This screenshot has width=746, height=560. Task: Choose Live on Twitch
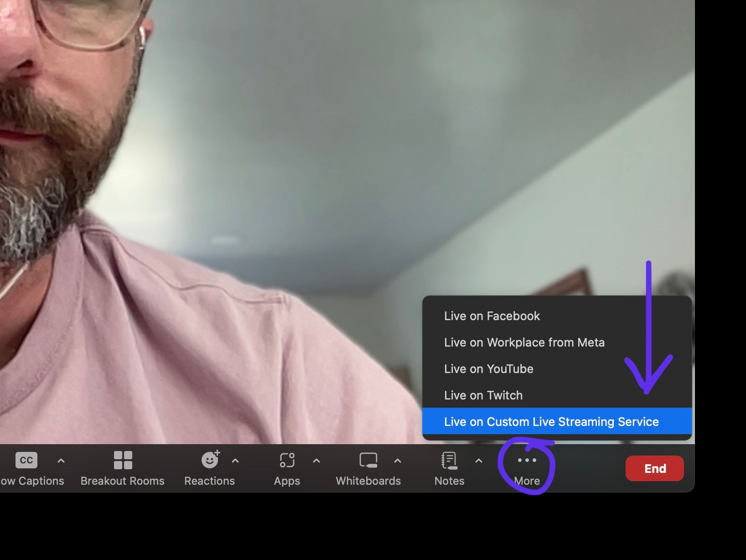(557, 395)
